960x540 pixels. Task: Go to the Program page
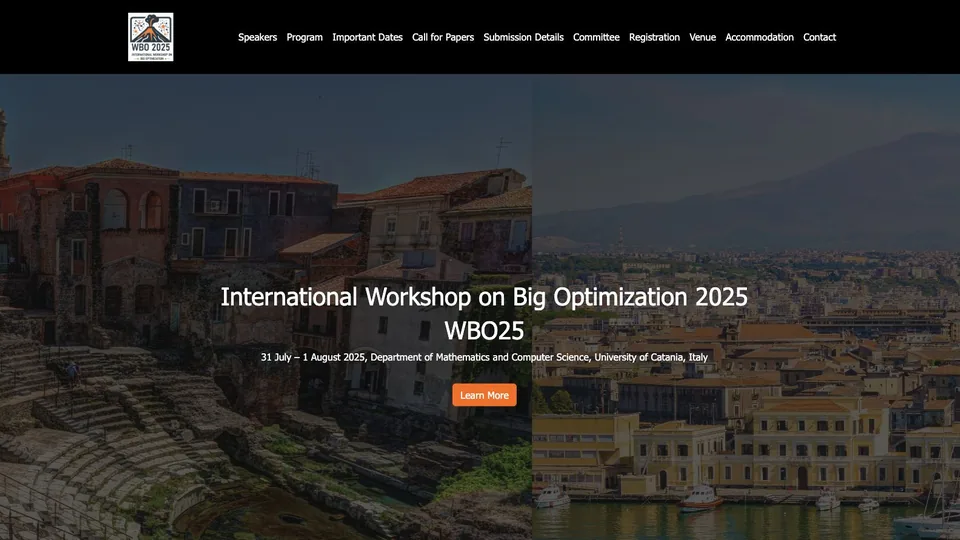point(304,37)
